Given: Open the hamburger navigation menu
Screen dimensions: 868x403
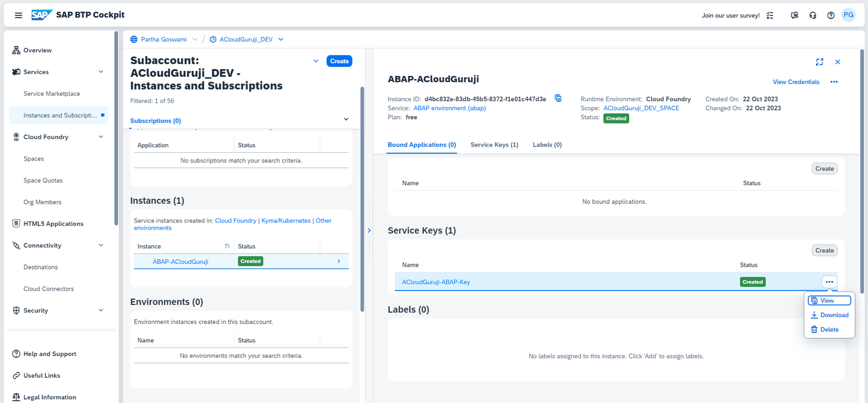Looking at the screenshot, I should pos(18,15).
